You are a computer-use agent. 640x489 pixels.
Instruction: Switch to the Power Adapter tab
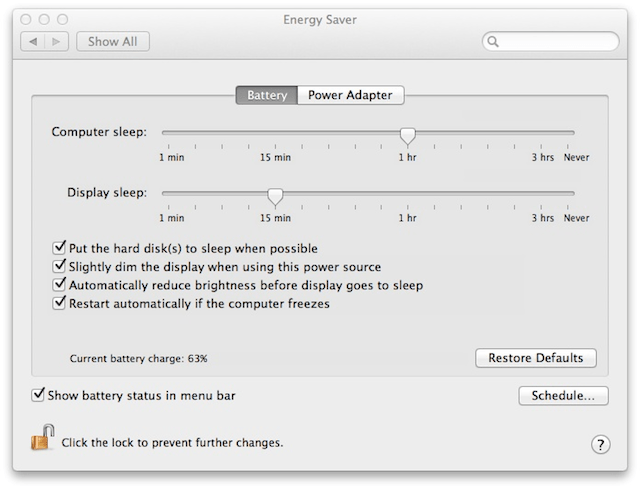[x=350, y=96]
